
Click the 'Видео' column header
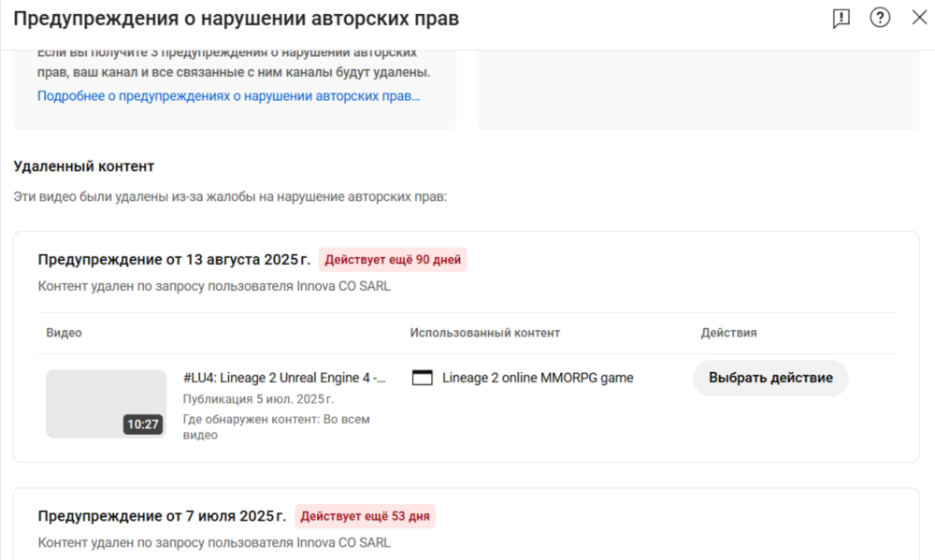[x=65, y=333]
